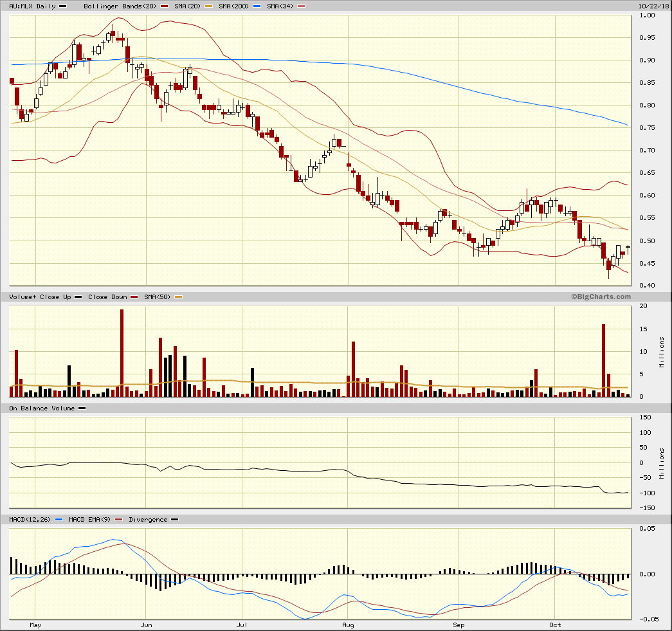
Task: Click the 20 label on volume axis
Action: pos(643,306)
